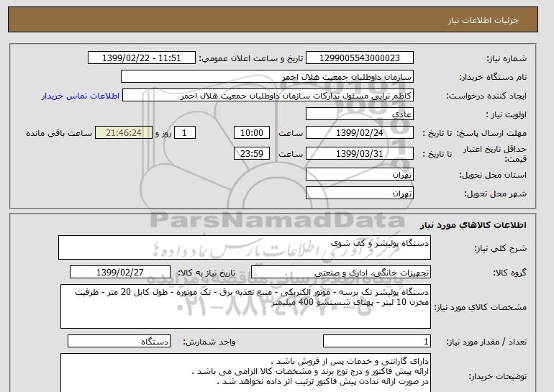
Task: Click the priority field showing عادی
Action: [359, 114]
